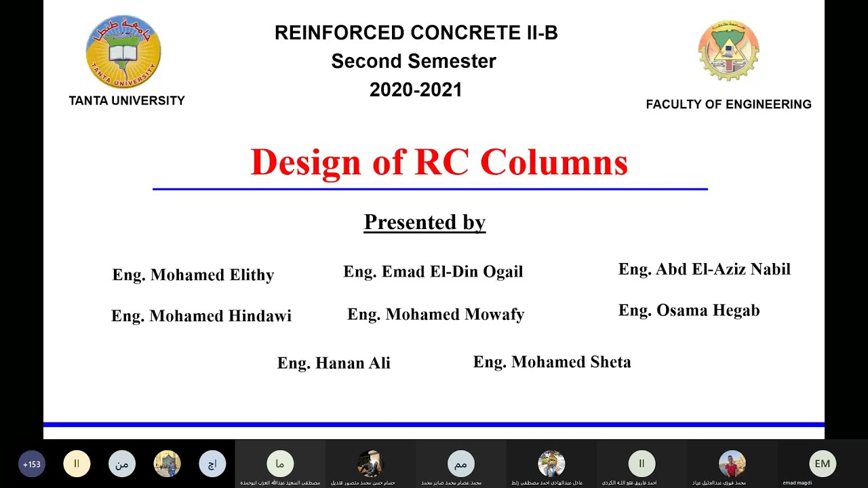Select the "مم" avatar of محمد عصام
The image size is (868, 488).
click(x=460, y=464)
